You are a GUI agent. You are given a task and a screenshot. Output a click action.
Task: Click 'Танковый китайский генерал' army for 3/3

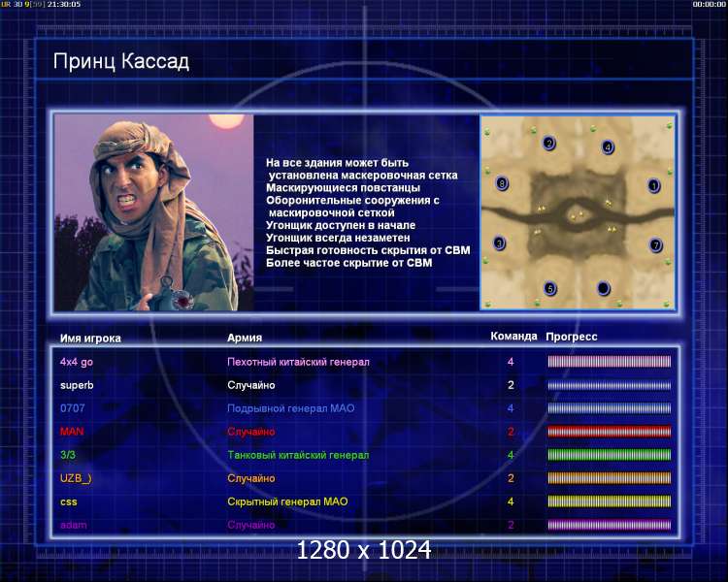point(297,455)
